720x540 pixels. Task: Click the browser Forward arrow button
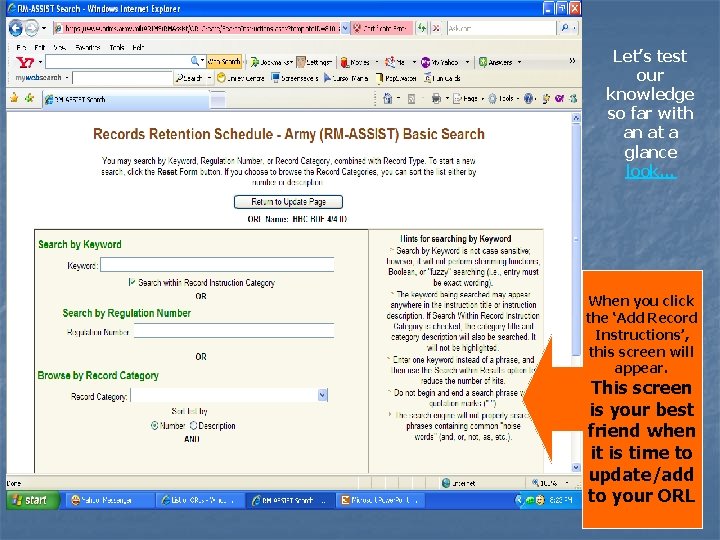point(31,28)
